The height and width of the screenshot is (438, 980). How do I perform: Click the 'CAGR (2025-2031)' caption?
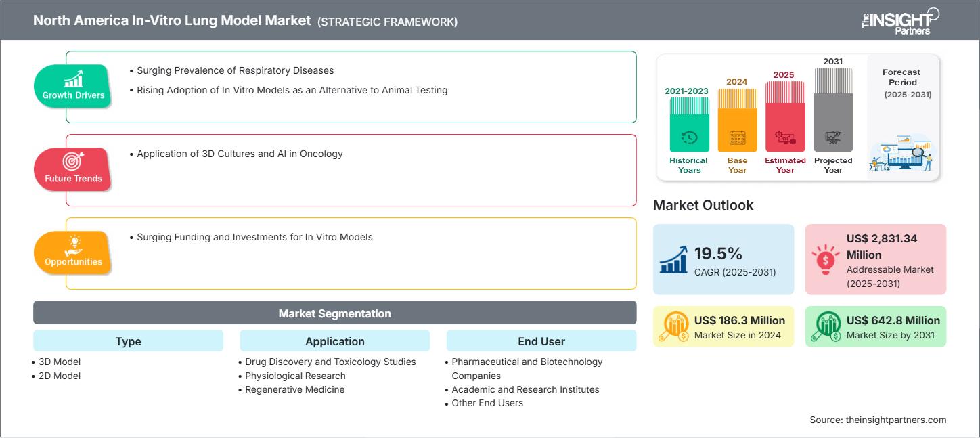[735, 272]
